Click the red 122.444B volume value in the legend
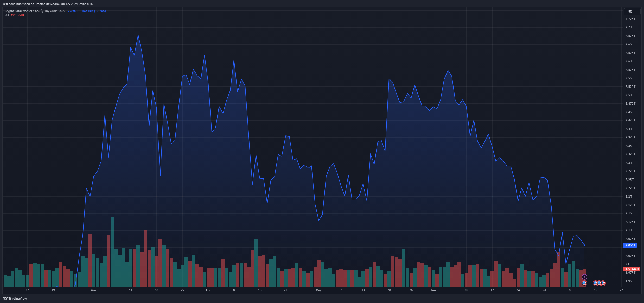 pos(17,15)
